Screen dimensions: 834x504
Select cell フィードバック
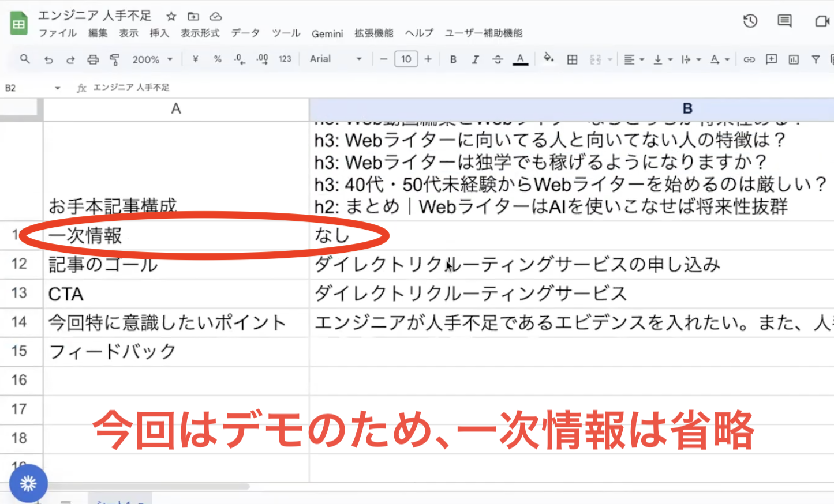click(x=176, y=351)
